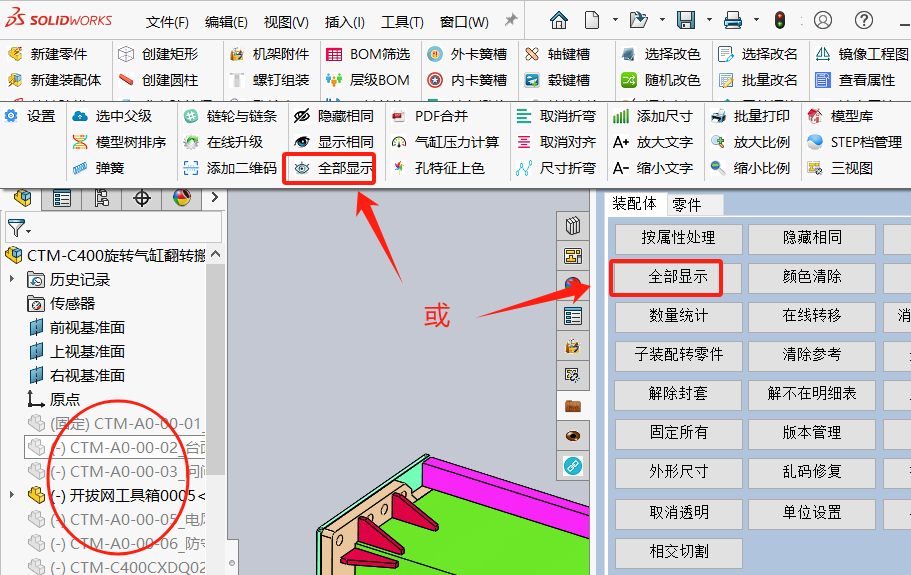This screenshot has height=575, width=911.
Task: Open 设置 gear settings
Action: 30,116
